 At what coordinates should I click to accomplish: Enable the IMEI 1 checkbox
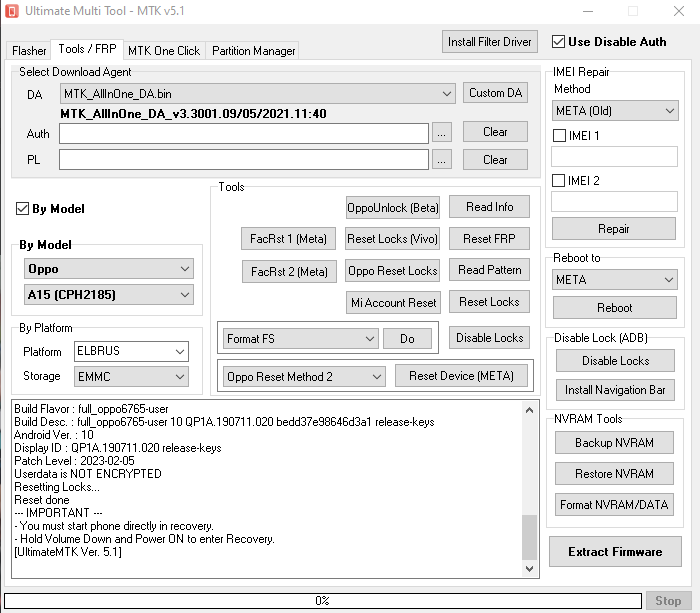tap(559, 135)
